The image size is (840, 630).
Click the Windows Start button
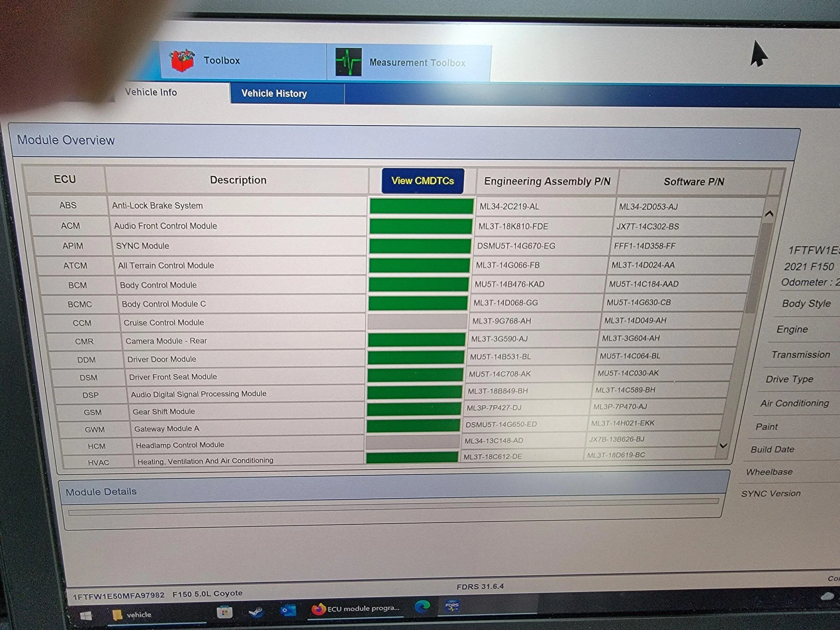point(86,616)
